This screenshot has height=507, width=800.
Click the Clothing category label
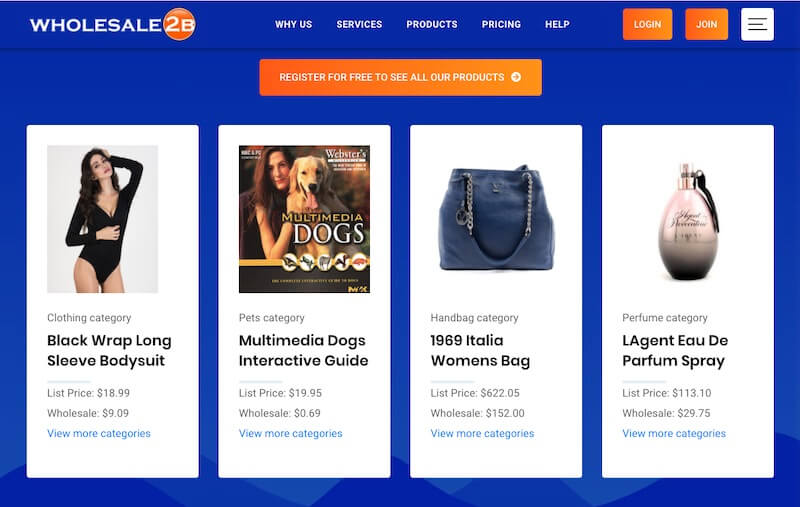[x=89, y=318]
